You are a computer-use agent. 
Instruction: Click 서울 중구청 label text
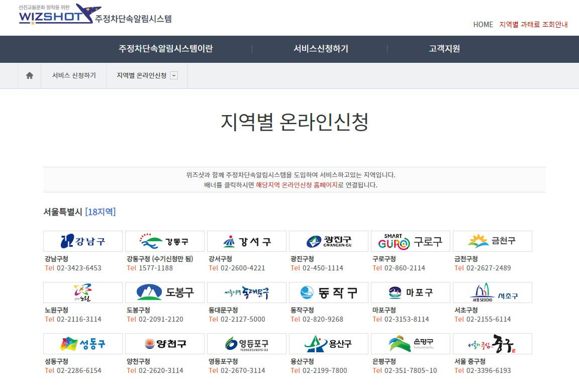coord(470,361)
